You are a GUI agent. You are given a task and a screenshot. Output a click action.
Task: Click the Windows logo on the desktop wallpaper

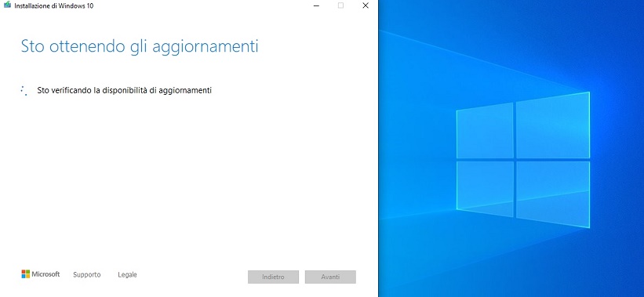523,160
